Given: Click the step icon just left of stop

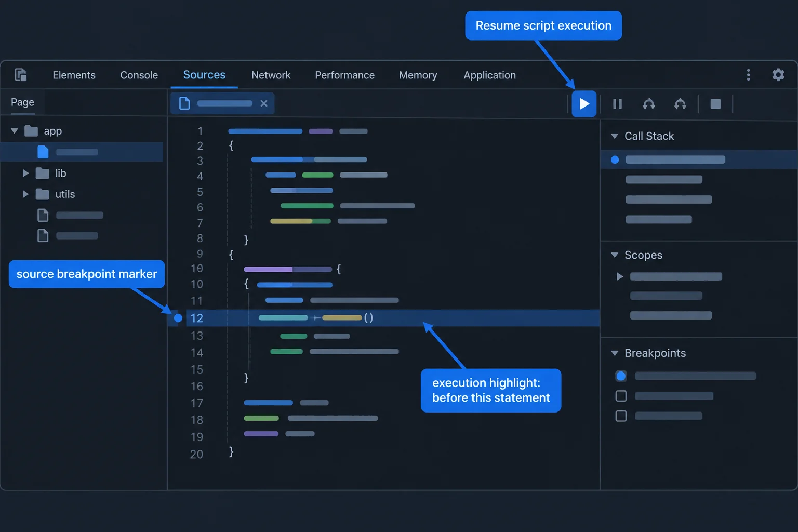Looking at the screenshot, I should pyautogui.click(x=680, y=104).
